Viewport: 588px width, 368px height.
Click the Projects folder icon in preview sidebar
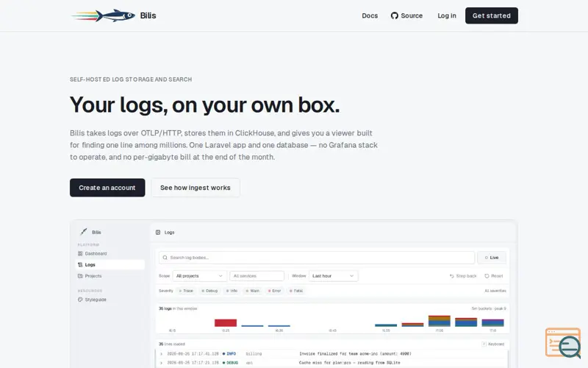point(80,276)
